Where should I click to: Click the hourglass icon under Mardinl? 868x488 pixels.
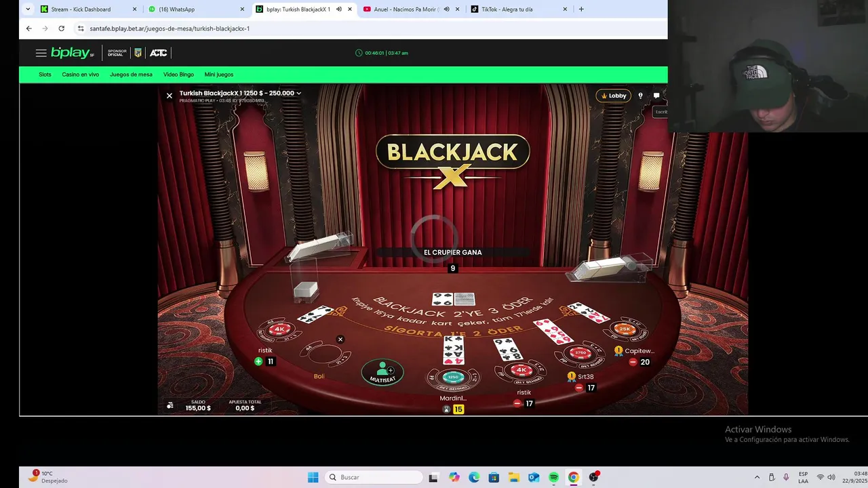click(x=446, y=409)
